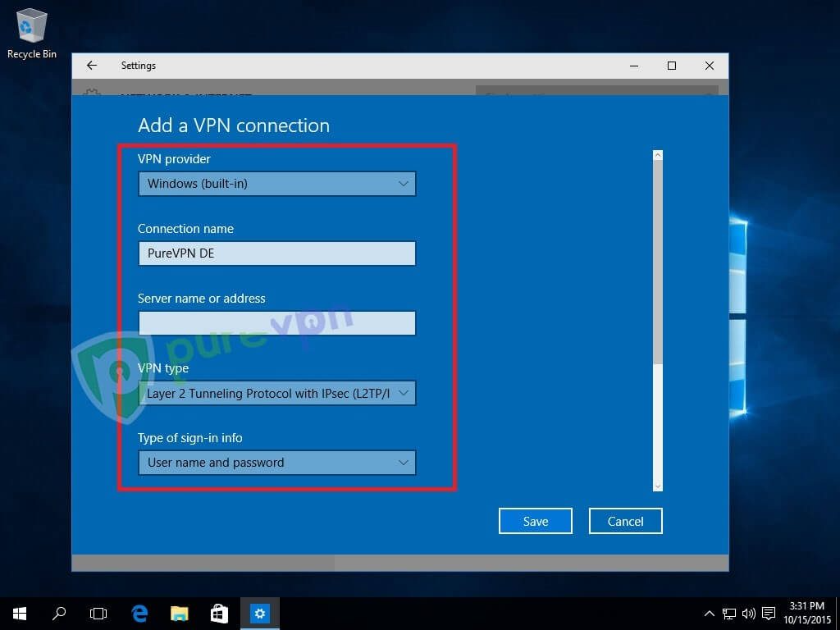Click the Server name or address field
The width and height of the screenshot is (840, 630).
click(276, 323)
